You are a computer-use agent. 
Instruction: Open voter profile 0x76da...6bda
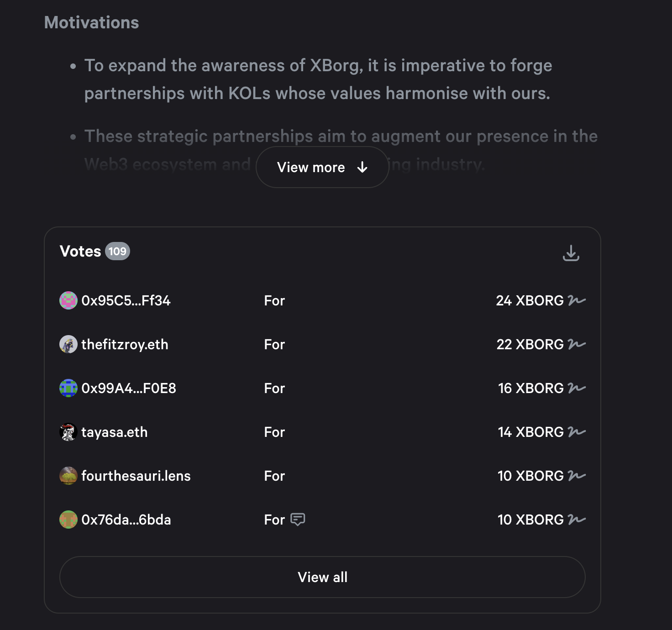(126, 520)
